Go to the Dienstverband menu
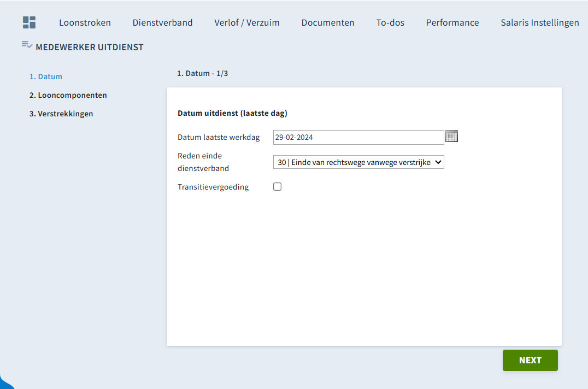588x389 pixels. [x=162, y=22]
